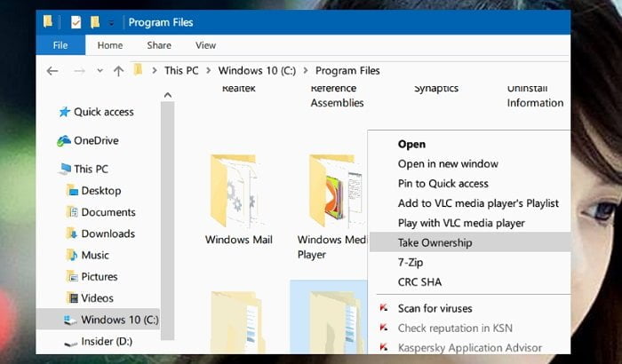Click the Music note folder icon

click(x=72, y=255)
